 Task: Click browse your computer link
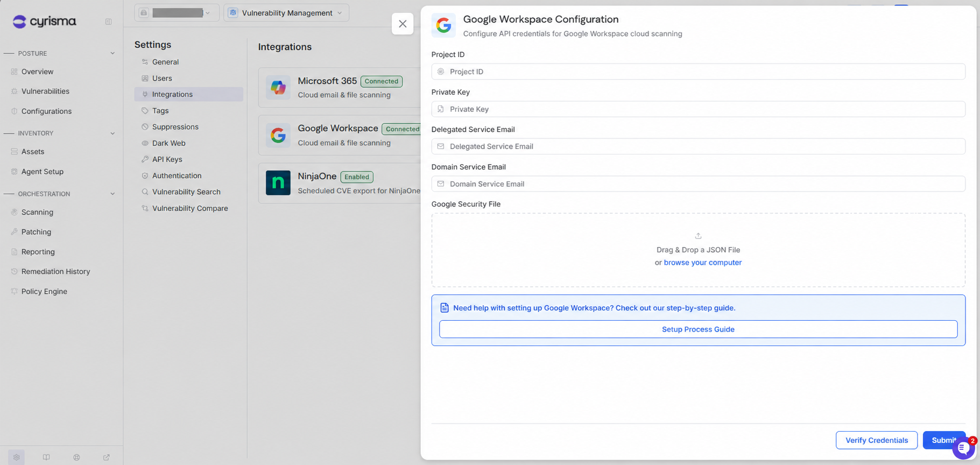(702, 263)
